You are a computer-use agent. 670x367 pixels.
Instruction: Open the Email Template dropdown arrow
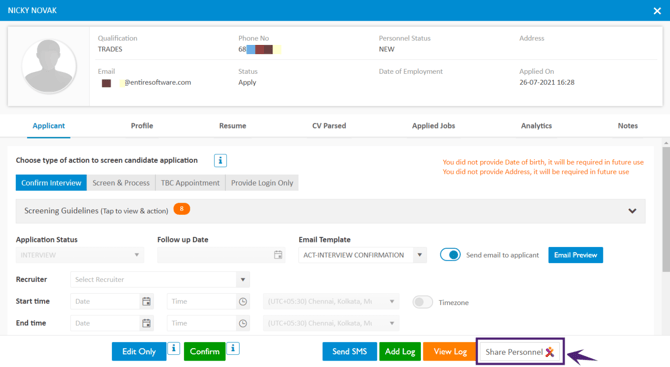(420, 255)
